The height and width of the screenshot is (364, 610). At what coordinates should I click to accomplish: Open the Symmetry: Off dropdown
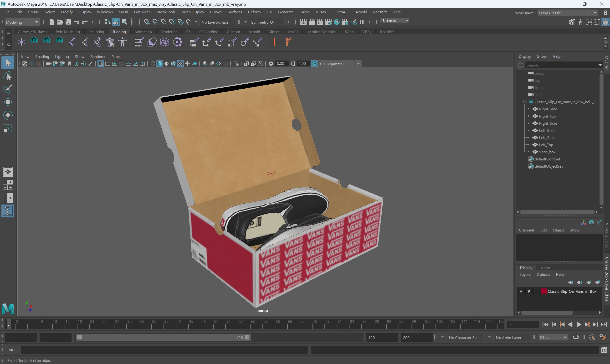[267, 22]
